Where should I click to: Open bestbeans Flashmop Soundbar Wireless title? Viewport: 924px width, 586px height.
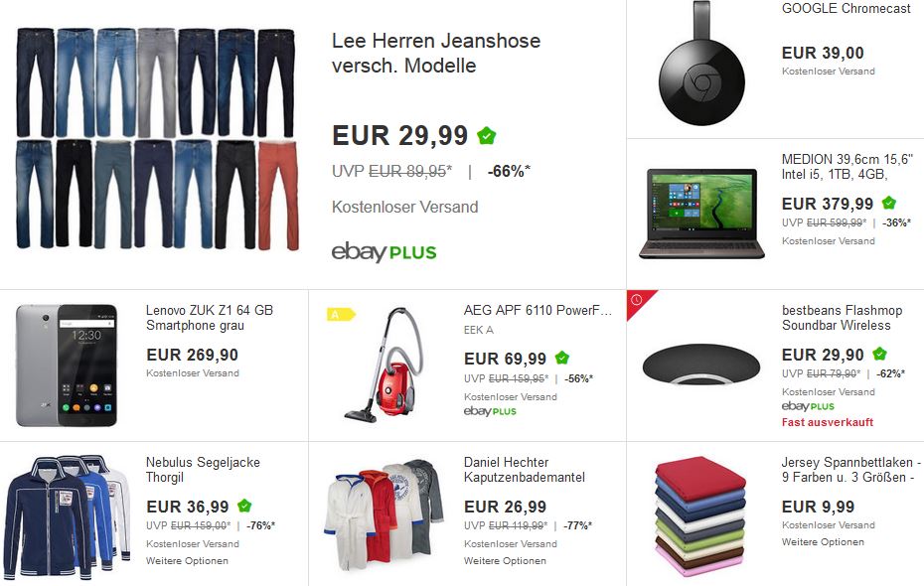coord(842,318)
